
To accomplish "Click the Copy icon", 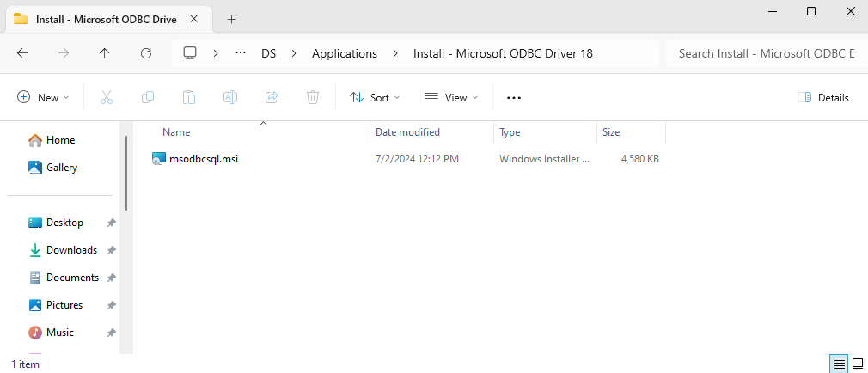I will [148, 97].
